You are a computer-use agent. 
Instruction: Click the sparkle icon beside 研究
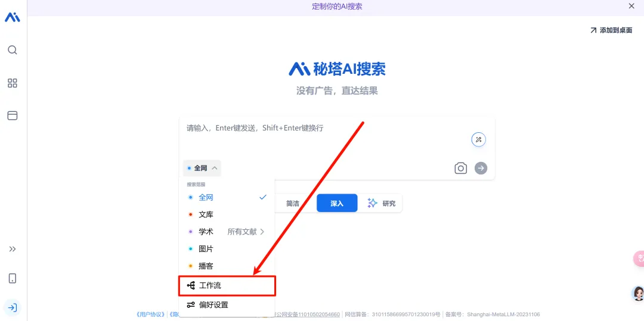[x=372, y=203]
